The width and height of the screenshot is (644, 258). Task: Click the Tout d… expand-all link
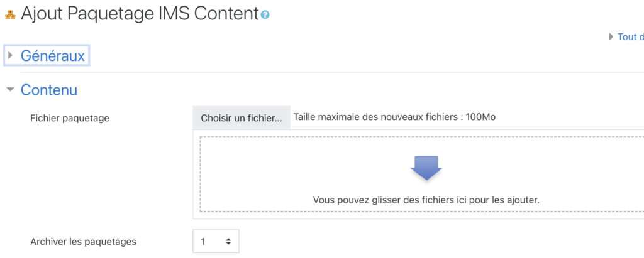pos(630,37)
